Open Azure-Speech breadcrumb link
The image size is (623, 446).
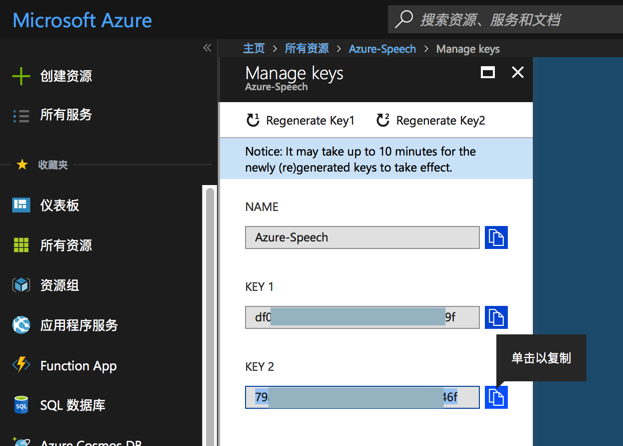[382, 48]
